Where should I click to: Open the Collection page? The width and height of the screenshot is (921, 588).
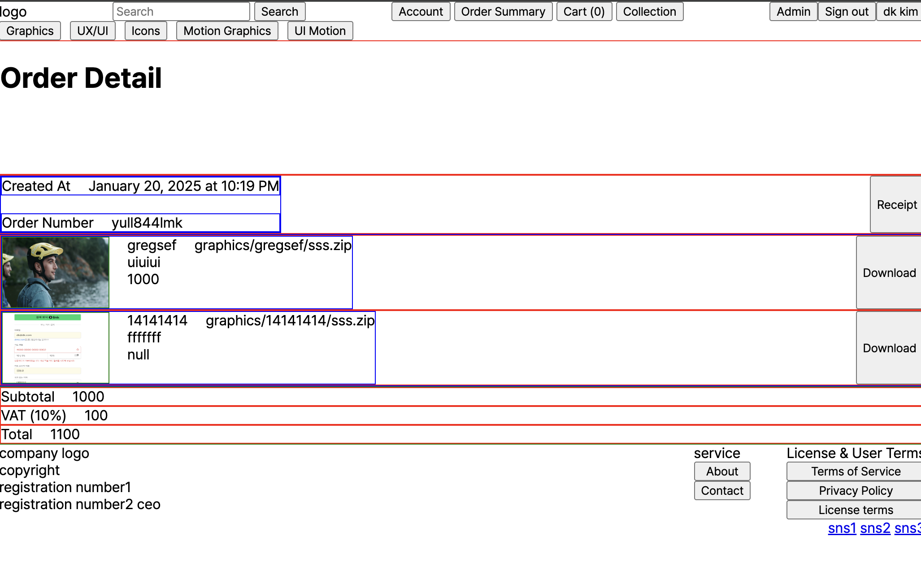pos(649,12)
